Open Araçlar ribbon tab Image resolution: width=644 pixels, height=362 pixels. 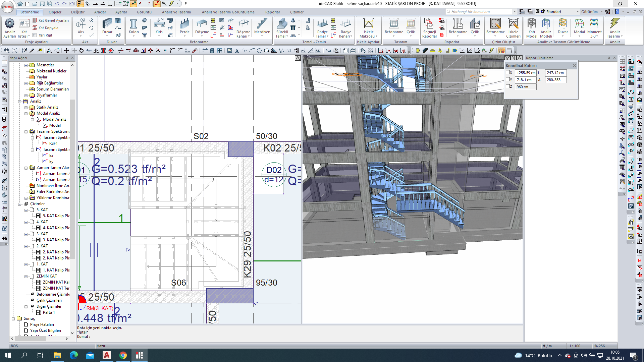100,12
